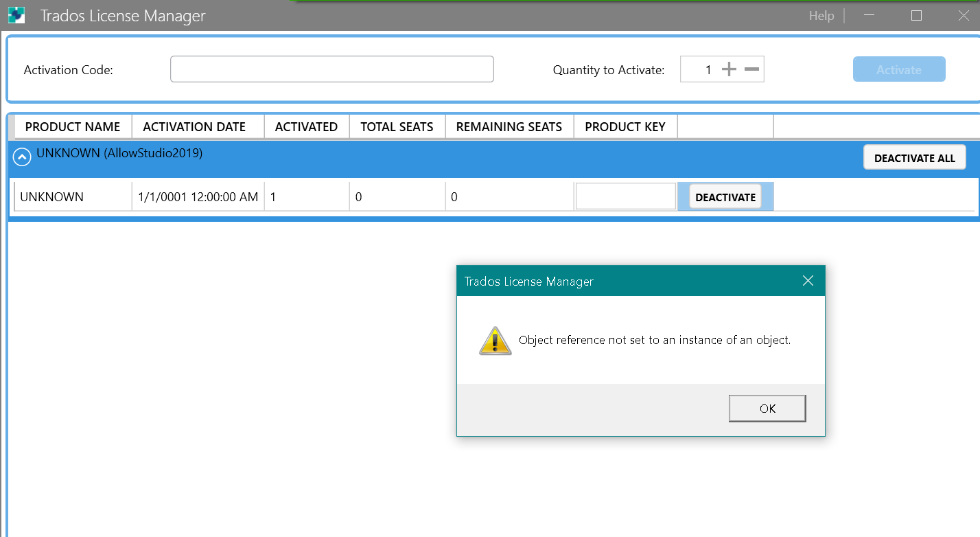Click the minus icon to decrease quantity

pyautogui.click(x=751, y=69)
